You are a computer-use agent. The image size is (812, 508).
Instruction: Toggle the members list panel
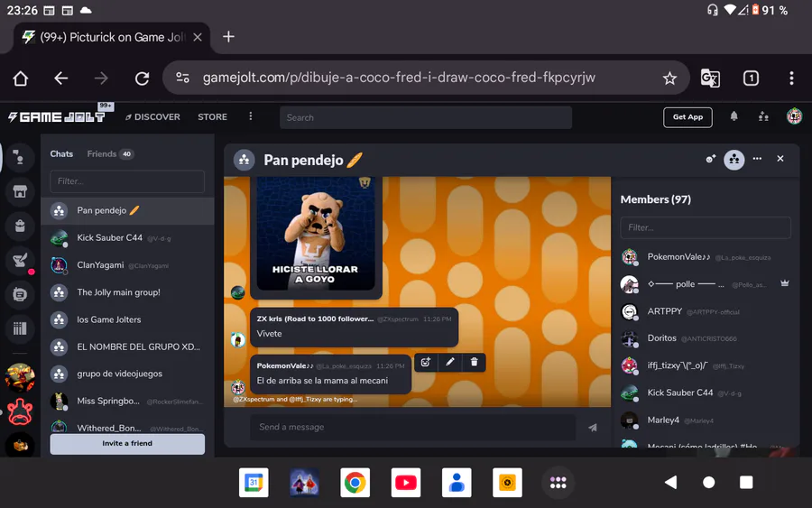[x=734, y=160]
